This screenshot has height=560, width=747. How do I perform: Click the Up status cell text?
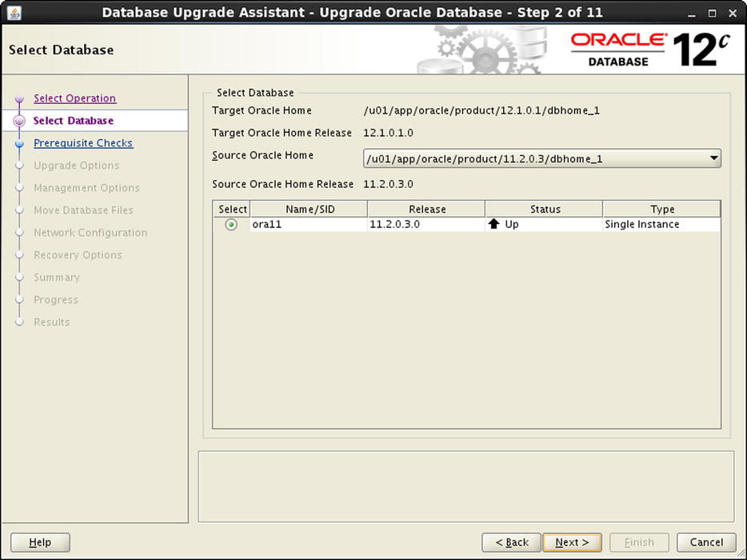point(512,225)
